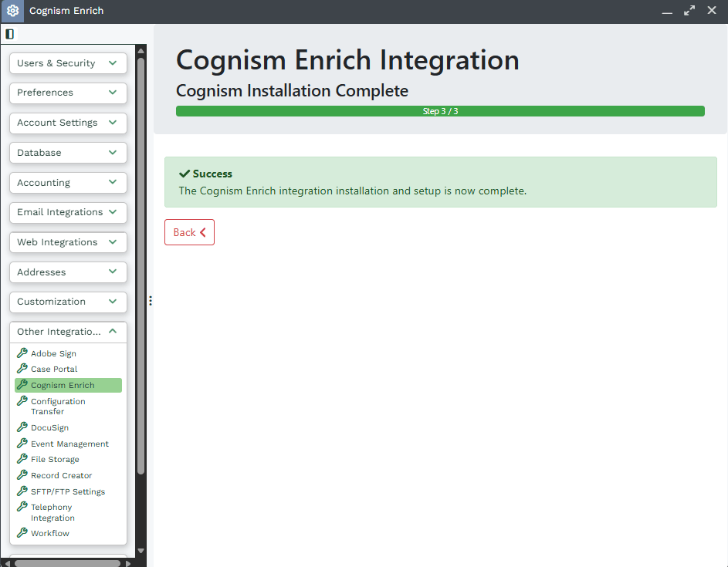728x567 pixels.
Task: Open Case Portal integration settings
Action: 54,369
